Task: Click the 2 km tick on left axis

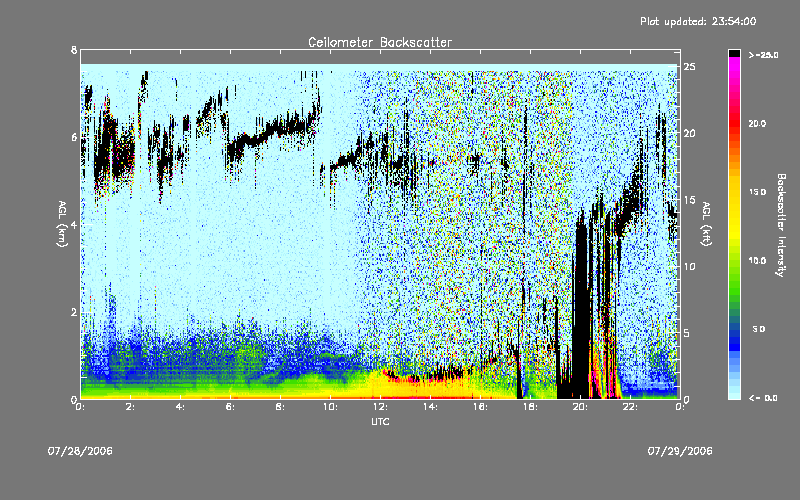Action: 74,312
